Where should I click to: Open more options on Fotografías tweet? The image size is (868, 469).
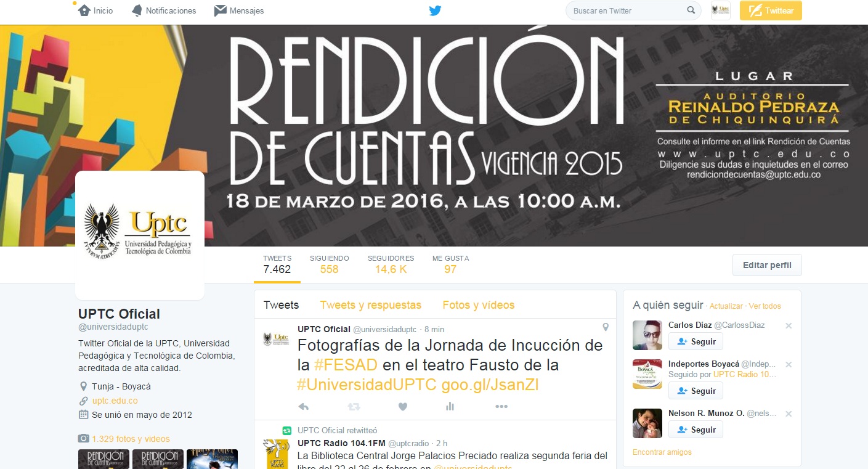tap(501, 406)
